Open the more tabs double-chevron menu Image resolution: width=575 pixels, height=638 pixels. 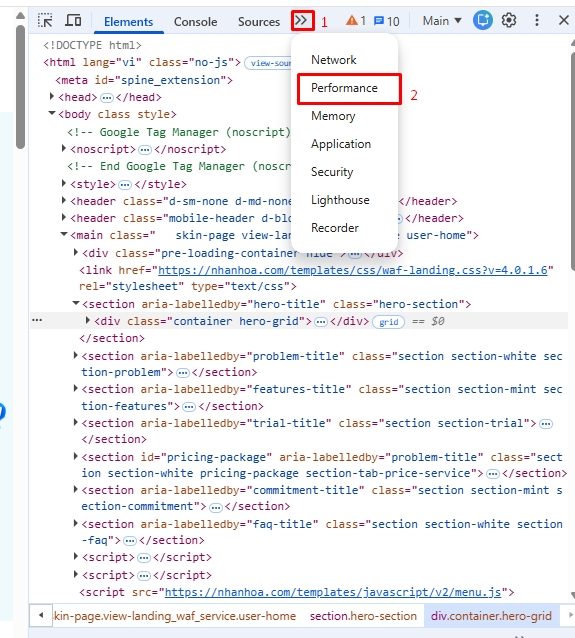(x=302, y=20)
